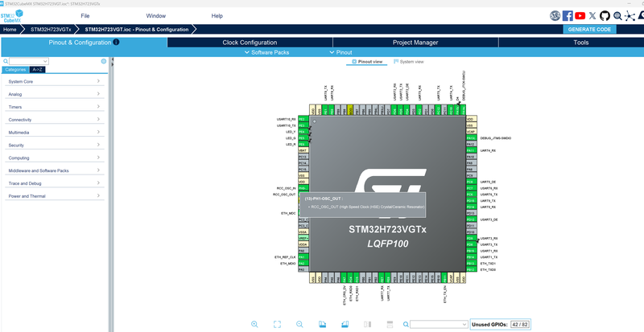
Task: Expand the System Core category
Action: [x=54, y=81]
